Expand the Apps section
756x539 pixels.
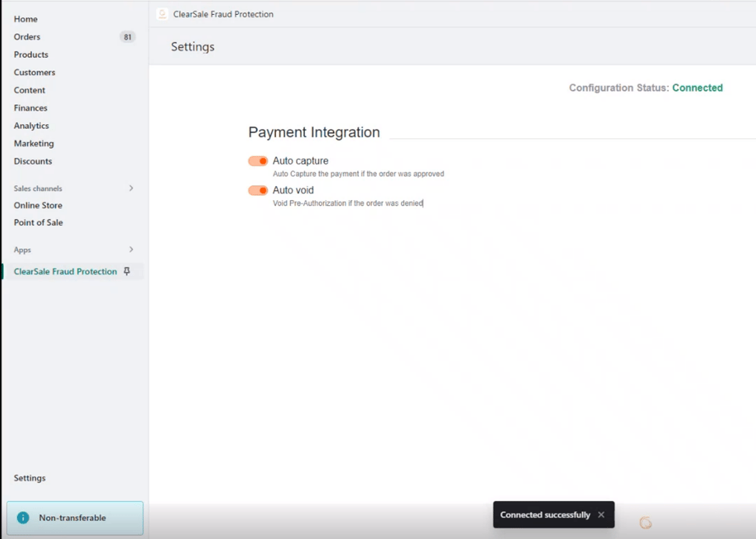point(131,250)
